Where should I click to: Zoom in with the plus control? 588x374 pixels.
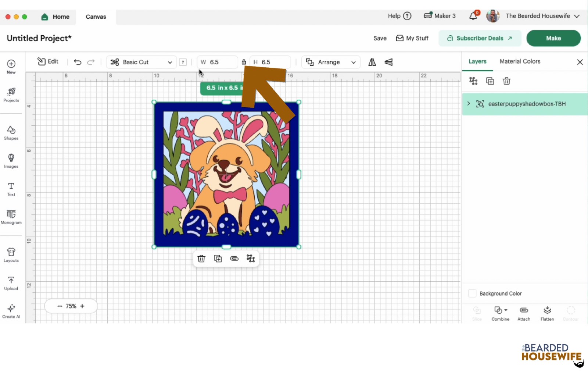click(83, 306)
